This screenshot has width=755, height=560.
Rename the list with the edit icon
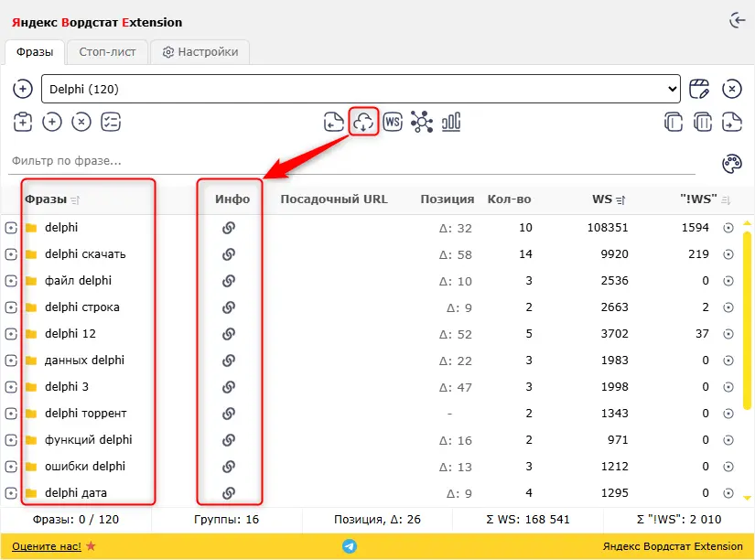coord(699,89)
